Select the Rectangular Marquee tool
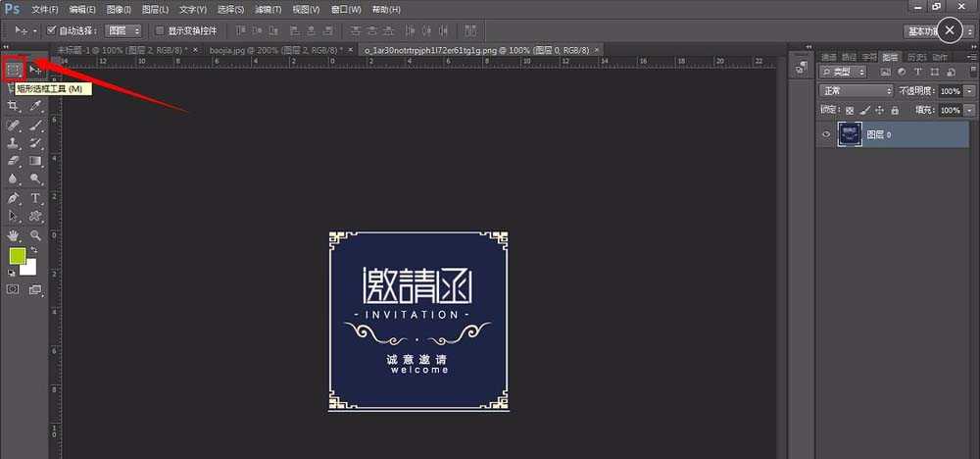The height and width of the screenshot is (459, 980). point(14,70)
